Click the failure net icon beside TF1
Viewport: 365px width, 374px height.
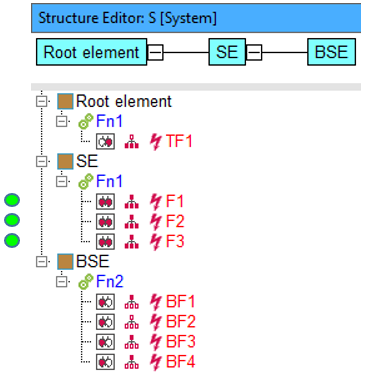tap(132, 142)
